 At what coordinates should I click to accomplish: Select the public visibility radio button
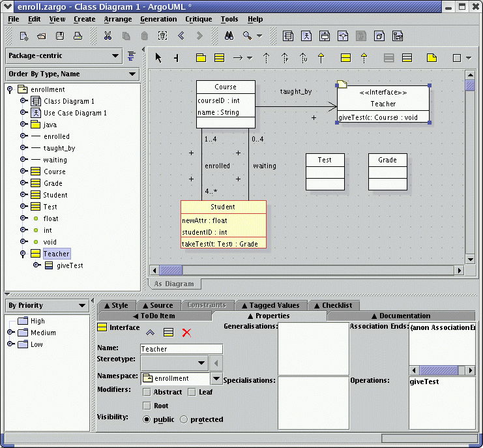147,419
